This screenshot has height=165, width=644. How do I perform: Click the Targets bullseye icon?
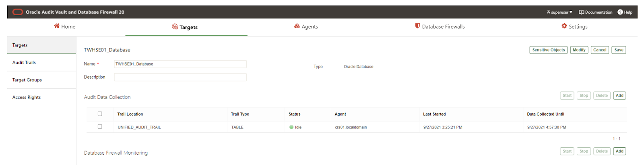(175, 26)
